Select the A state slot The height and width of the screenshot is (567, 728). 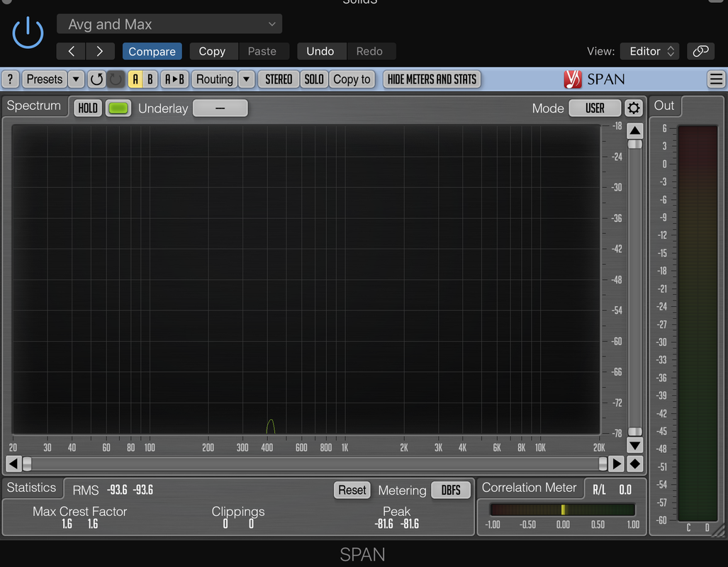click(135, 79)
